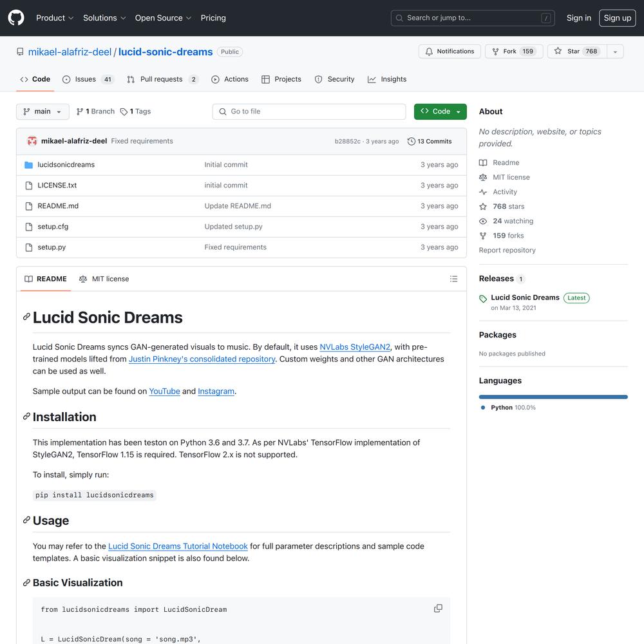
Task: Switch to the MIT license tab
Action: pos(104,279)
